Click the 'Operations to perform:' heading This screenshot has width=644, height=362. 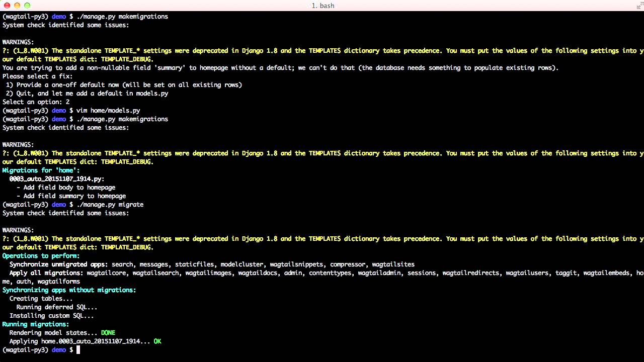pyautogui.click(x=41, y=256)
